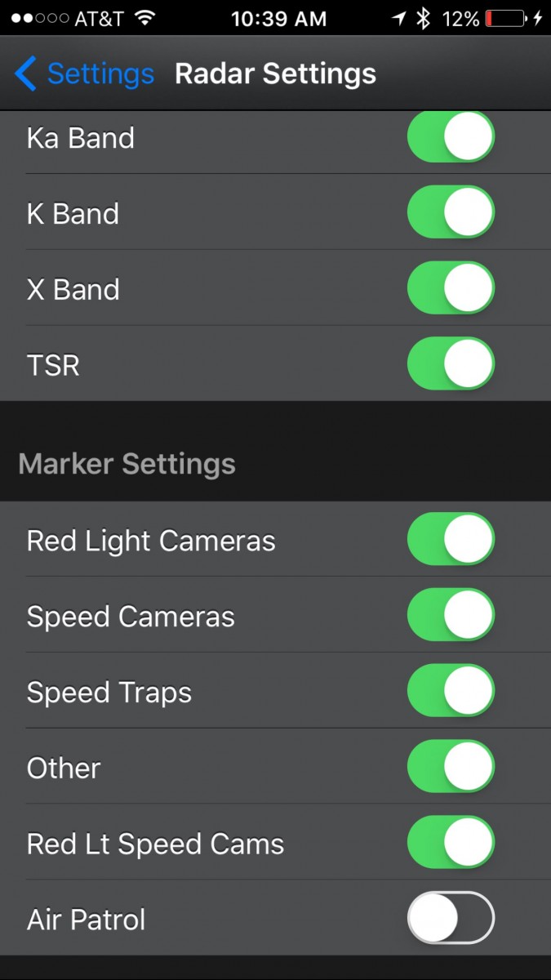Disable the Ka Band toggle
The width and height of the screenshot is (551, 980).
tap(451, 136)
